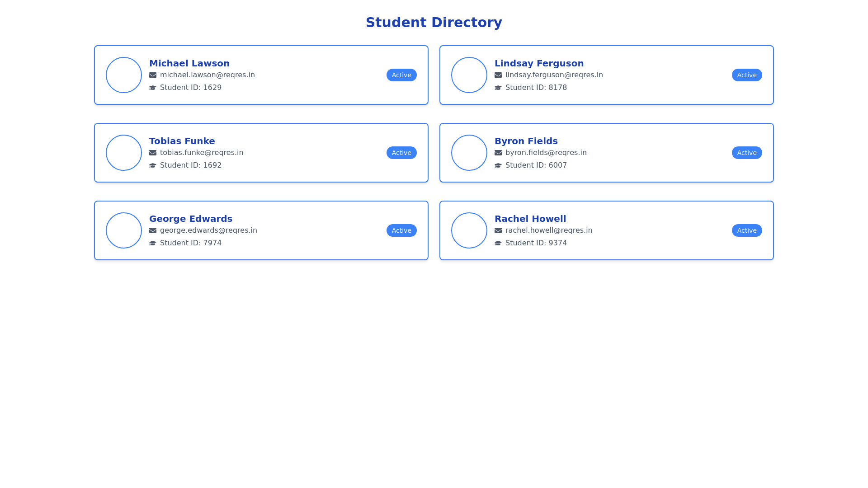Click the byron.fields@reqres.in email address
The width and height of the screenshot is (868, 488).
coord(546,153)
